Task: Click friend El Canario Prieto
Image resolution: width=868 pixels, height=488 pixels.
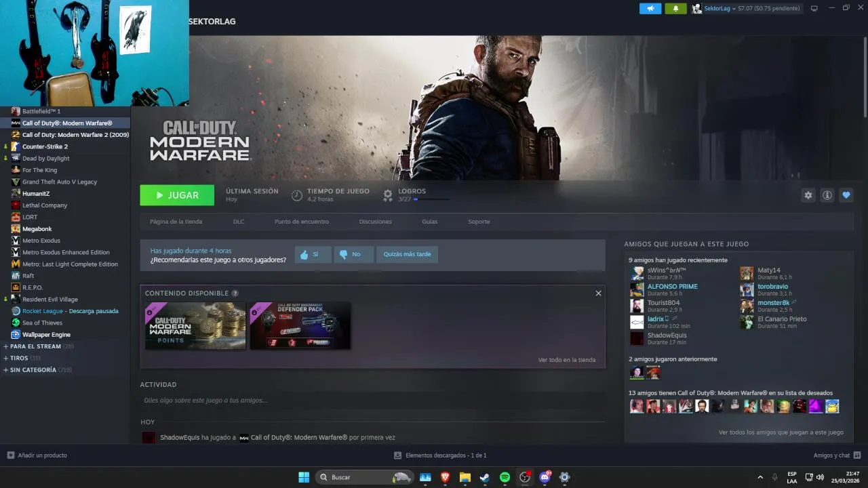Action: (782, 319)
